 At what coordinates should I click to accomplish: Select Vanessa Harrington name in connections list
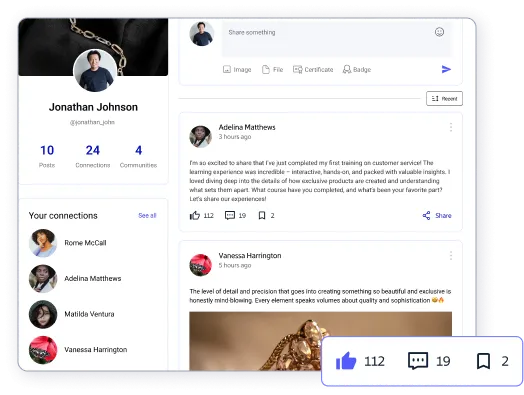click(96, 350)
